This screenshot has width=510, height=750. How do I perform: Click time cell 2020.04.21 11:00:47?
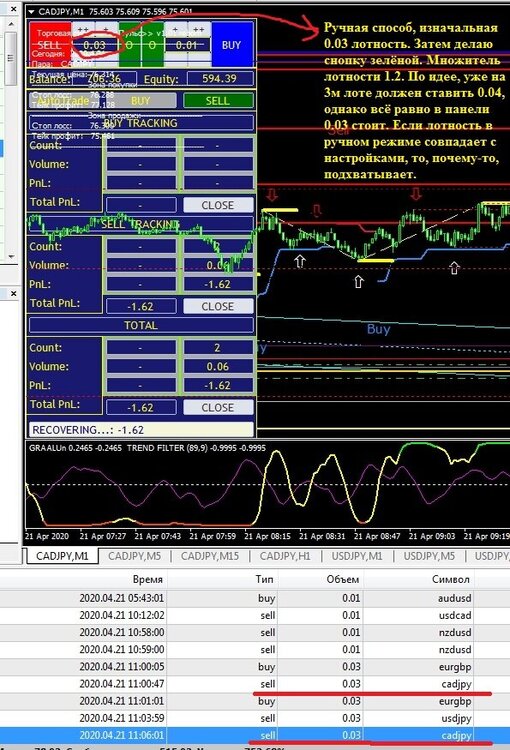pos(122,684)
